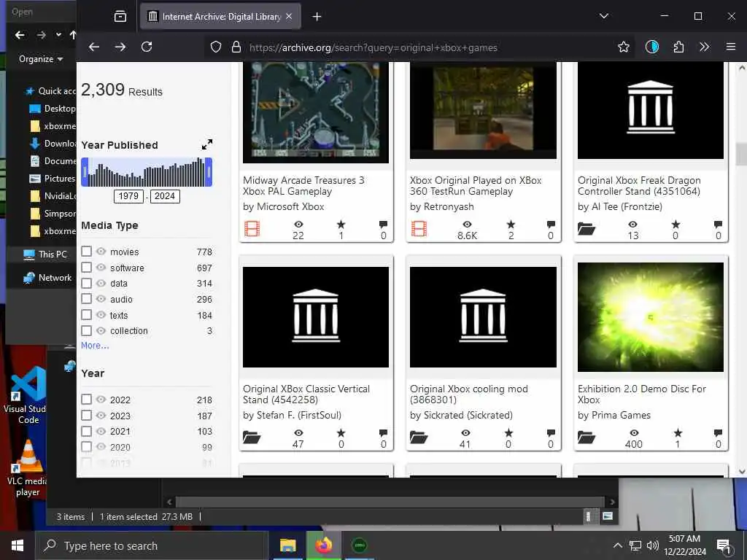The image size is (747, 560).
Task: Expand the Year Published histogram
Action: [206, 144]
